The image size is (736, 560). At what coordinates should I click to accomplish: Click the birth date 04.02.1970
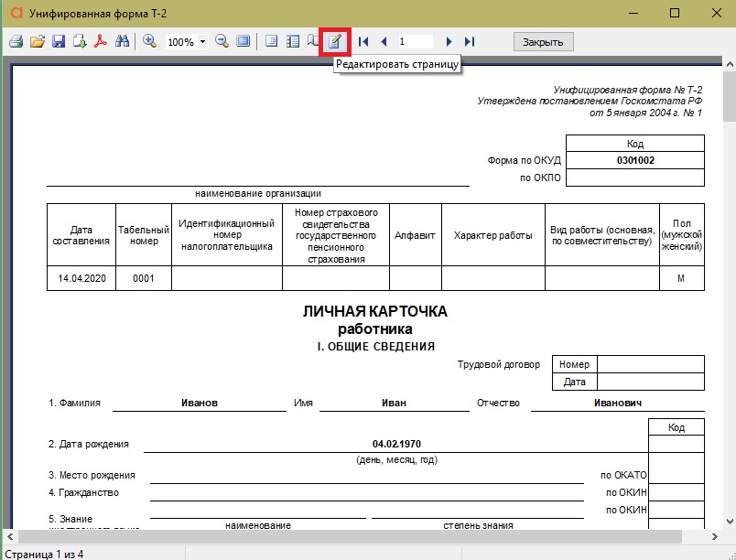click(396, 444)
